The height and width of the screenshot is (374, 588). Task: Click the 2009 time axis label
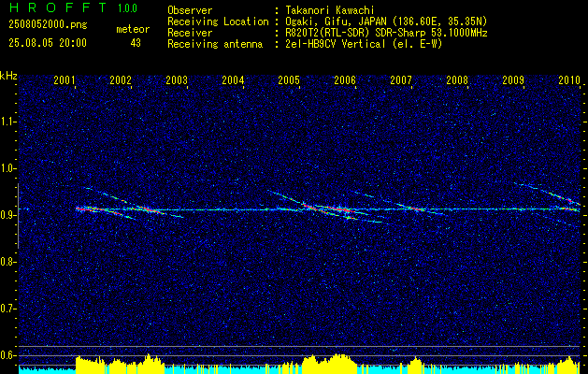coord(513,79)
